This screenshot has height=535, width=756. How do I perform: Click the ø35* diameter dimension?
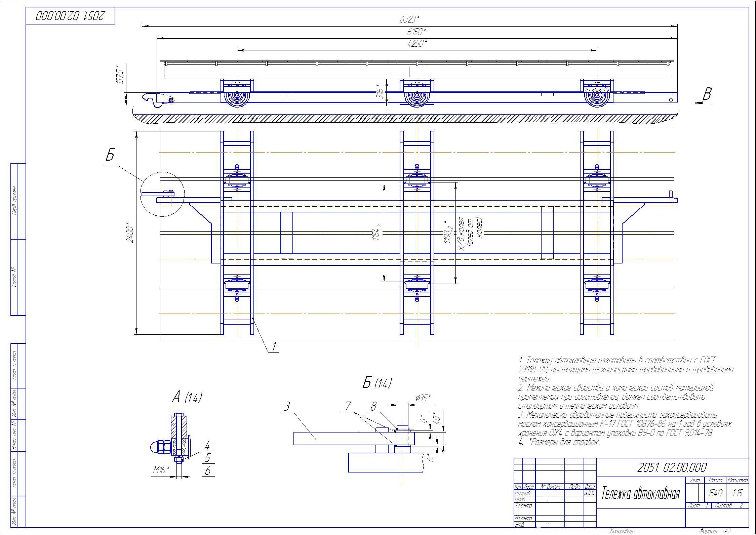click(423, 398)
